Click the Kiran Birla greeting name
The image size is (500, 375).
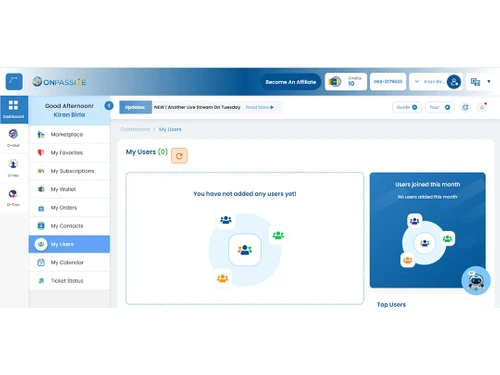coord(69,115)
